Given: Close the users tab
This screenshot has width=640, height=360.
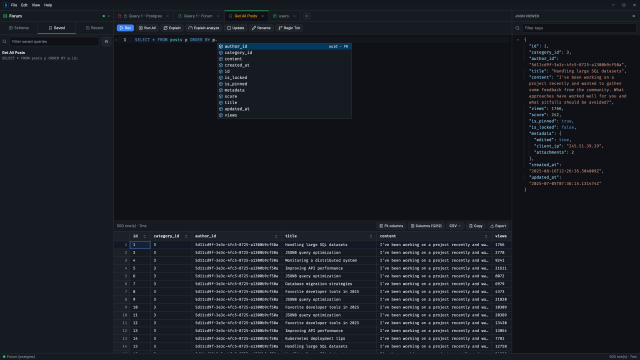Looking at the screenshot, I should [x=294, y=16].
